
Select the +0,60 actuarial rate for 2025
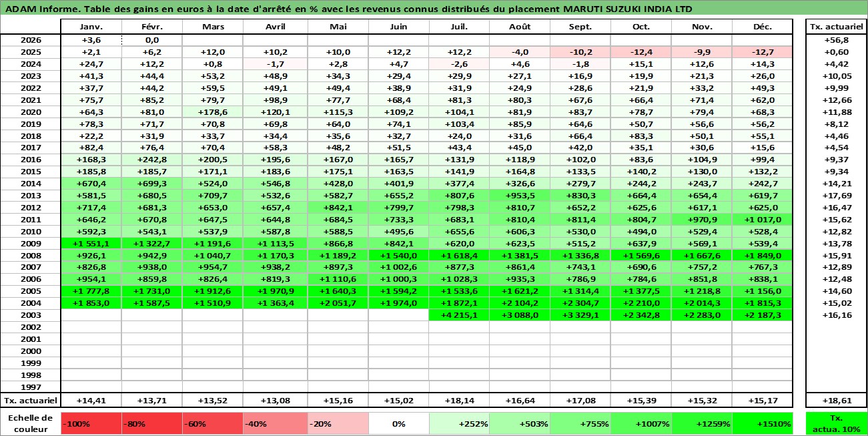pyautogui.click(x=836, y=52)
